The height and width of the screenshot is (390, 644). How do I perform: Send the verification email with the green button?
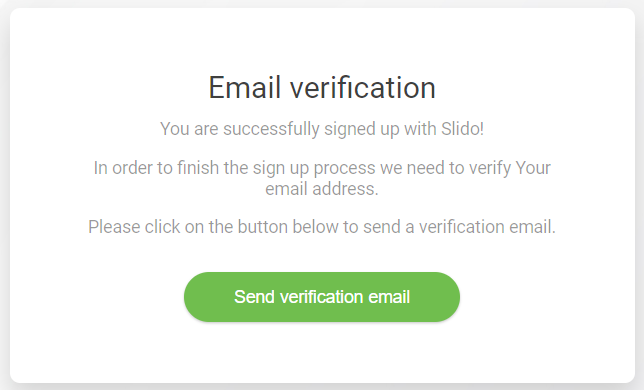(x=322, y=297)
